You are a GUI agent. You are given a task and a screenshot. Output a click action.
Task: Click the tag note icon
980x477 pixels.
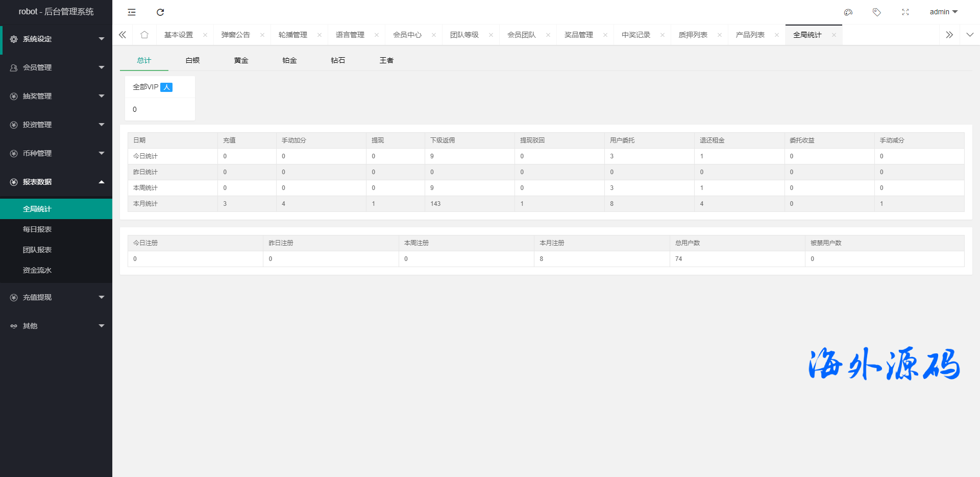point(877,12)
